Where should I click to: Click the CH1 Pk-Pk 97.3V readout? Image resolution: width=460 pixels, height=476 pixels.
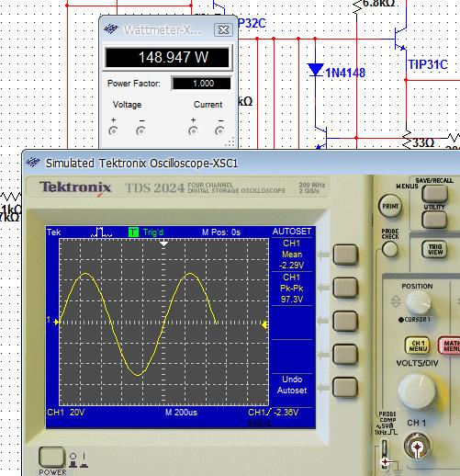(292, 288)
